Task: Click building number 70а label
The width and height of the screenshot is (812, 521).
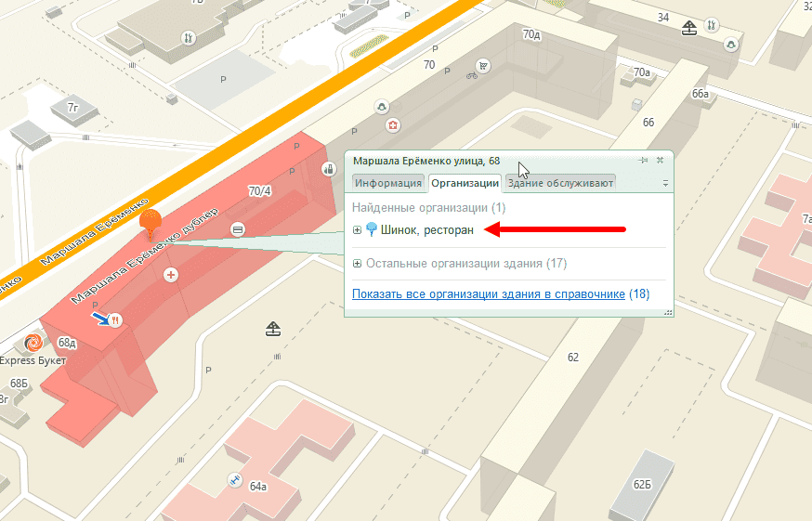Action: [642, 72]
